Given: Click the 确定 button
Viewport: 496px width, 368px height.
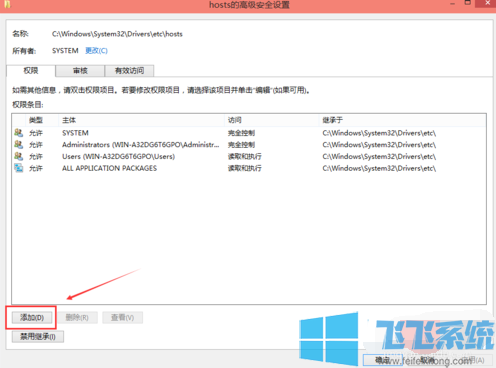Looking at the screenshot, I should pos(382,360).
